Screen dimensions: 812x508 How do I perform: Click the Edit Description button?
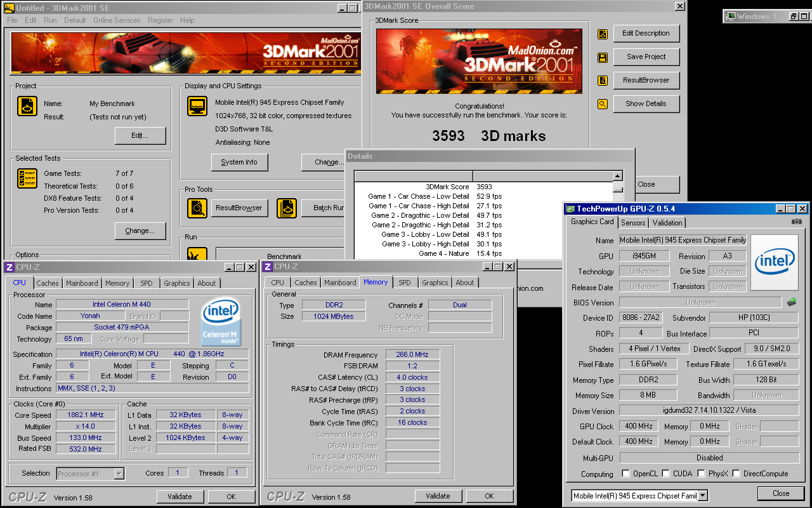point(646,33)
